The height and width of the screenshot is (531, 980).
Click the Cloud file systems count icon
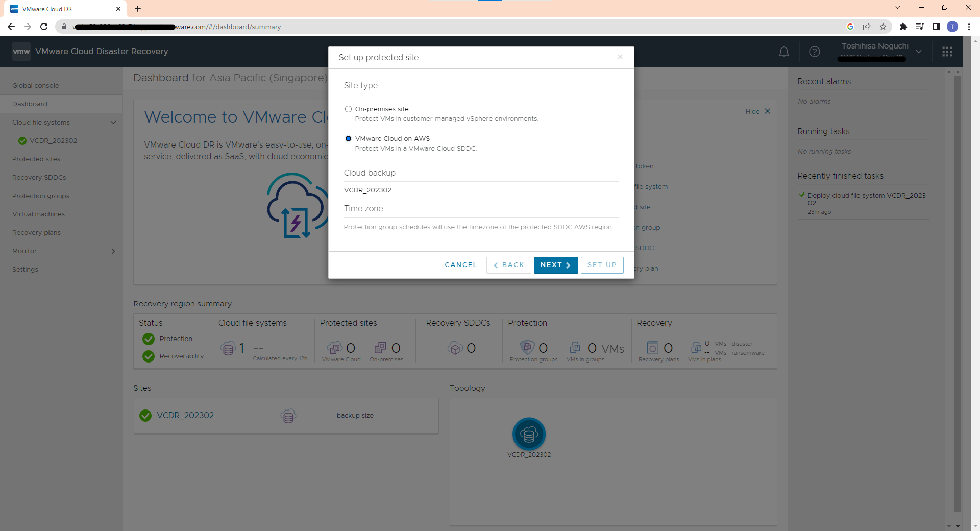[x=228, y=348]
